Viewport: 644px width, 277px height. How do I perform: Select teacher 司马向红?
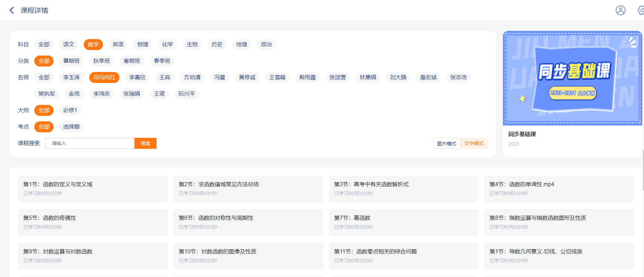click(x=104, y=77)
